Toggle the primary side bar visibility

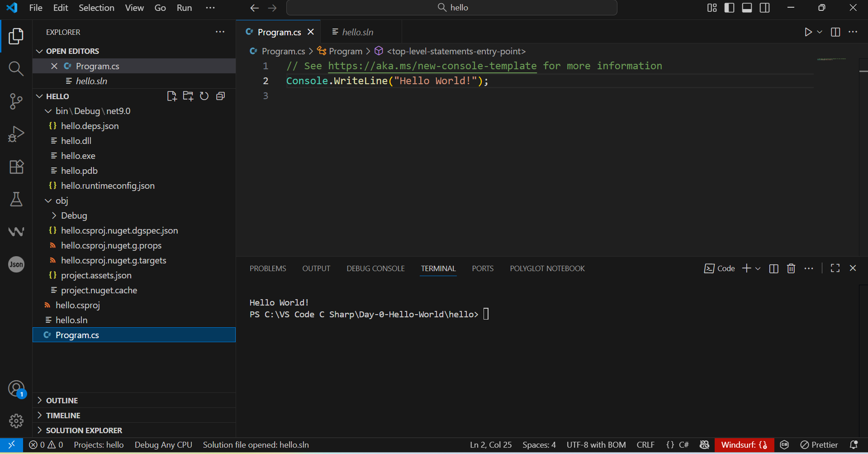[729, 8]
